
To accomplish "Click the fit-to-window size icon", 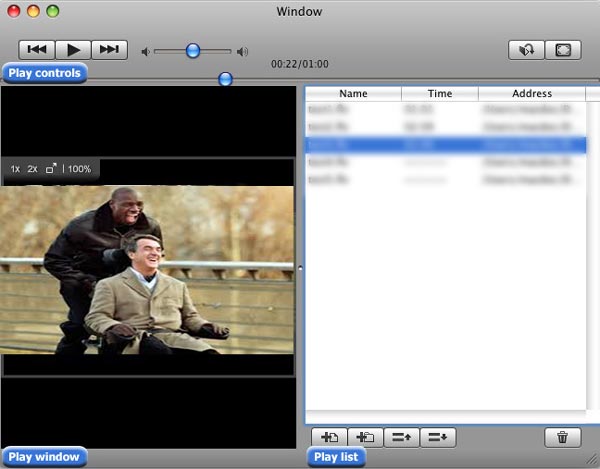I will point(51,168).
